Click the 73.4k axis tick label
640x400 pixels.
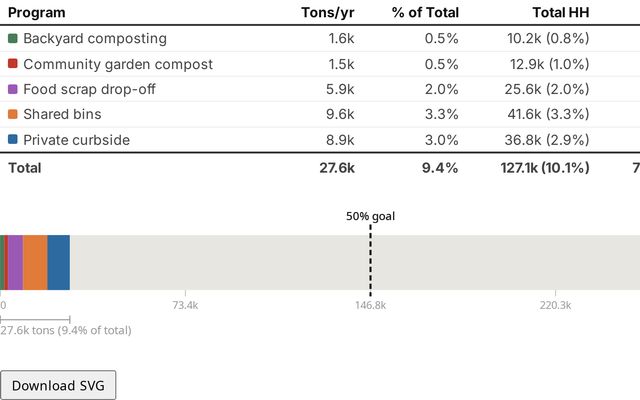coord(185,305)
